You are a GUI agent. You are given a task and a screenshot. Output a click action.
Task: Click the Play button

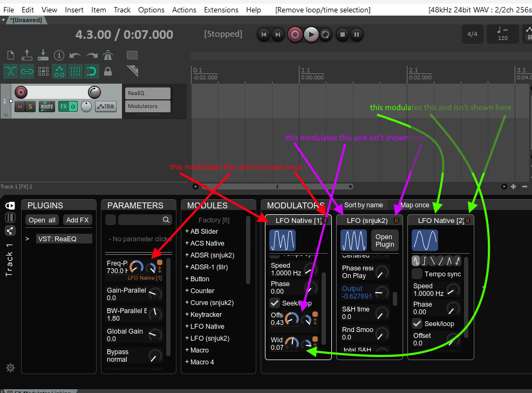(311, 34)
